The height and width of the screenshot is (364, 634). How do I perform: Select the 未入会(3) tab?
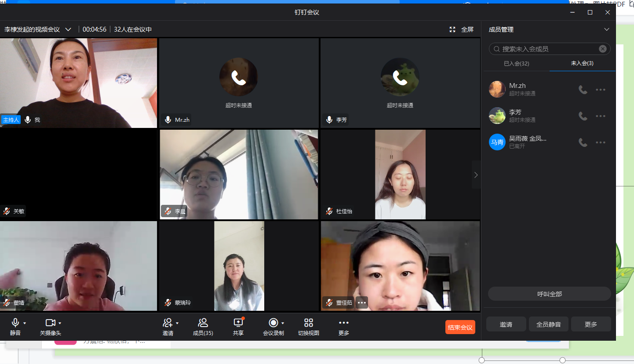[x=582, y=63]
